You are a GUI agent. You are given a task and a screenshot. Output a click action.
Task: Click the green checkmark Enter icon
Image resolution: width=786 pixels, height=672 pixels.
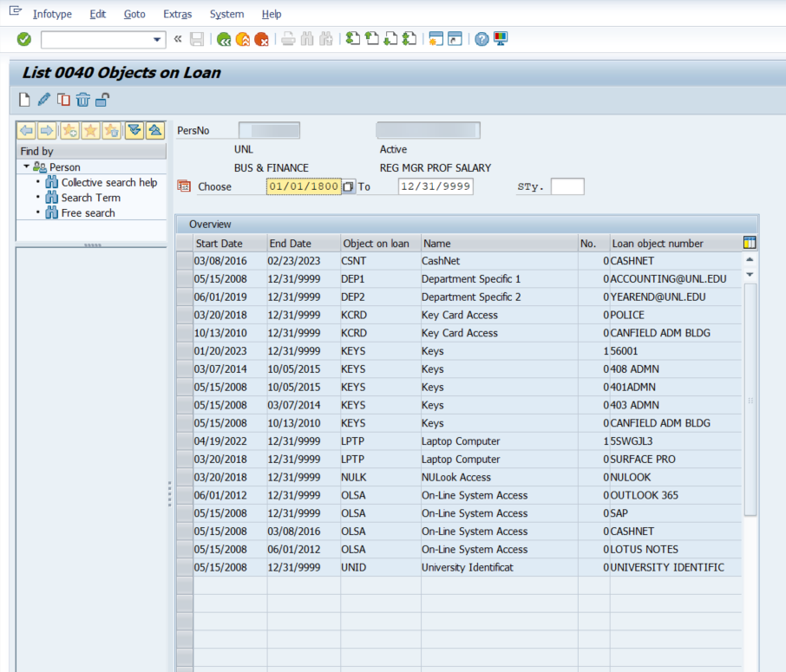[23, 39]
